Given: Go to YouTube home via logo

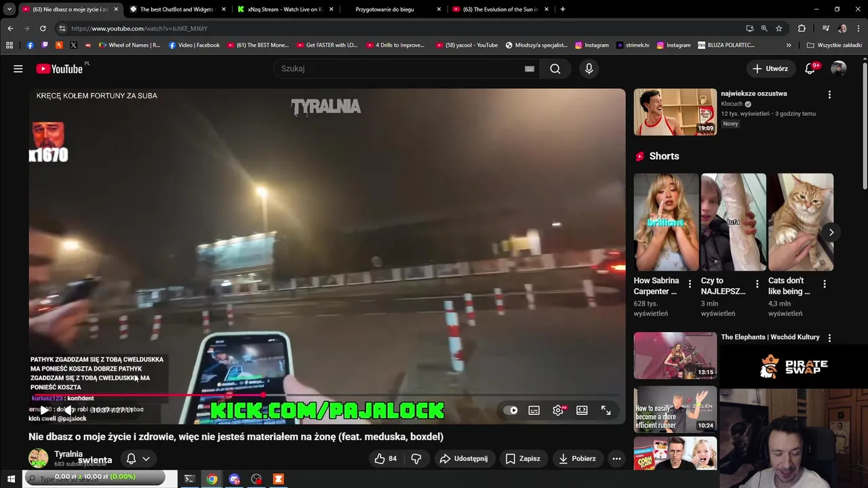Looking at the screenshot, I should (x=60, y=68).
